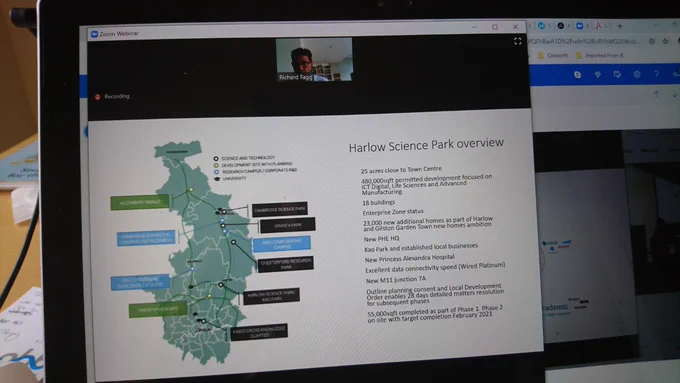Click the 'Enterprise Zone status' line
Viewport: 680px width, 383px height.
(393, 212)
